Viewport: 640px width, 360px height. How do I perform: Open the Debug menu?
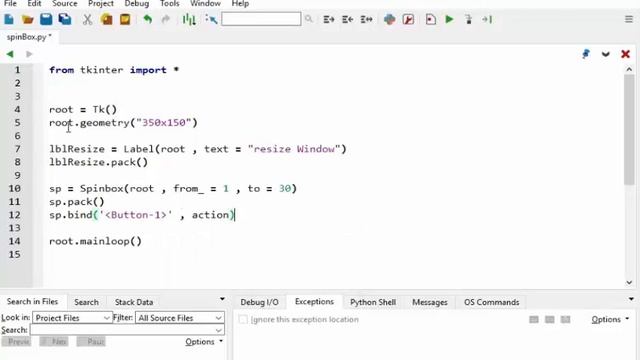(x=136, y=4)
